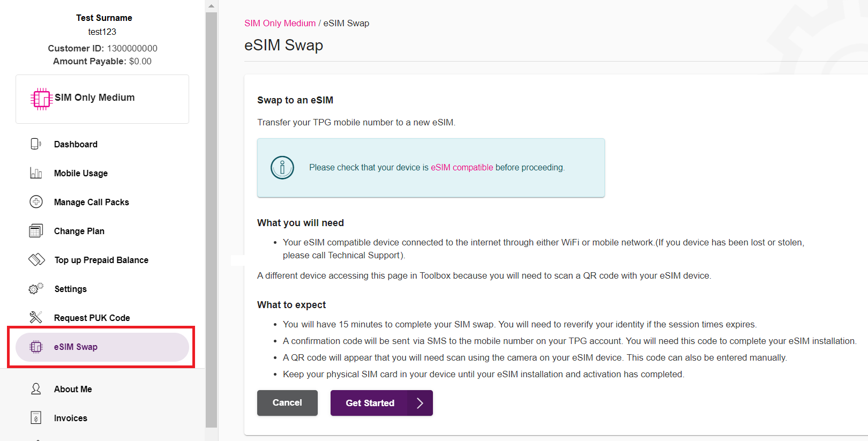The width and height of the screenshot is (868, 441).
Task: Click the info icon in the blue banner
Action: (282, 167)
